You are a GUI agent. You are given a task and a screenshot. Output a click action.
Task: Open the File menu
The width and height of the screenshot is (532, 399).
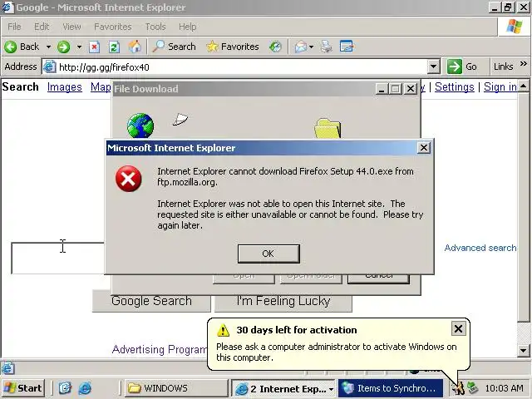[x=14, y=27]
